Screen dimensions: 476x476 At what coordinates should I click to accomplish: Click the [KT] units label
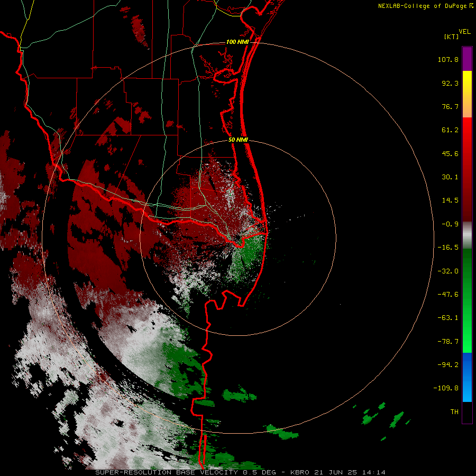point(451,36)
